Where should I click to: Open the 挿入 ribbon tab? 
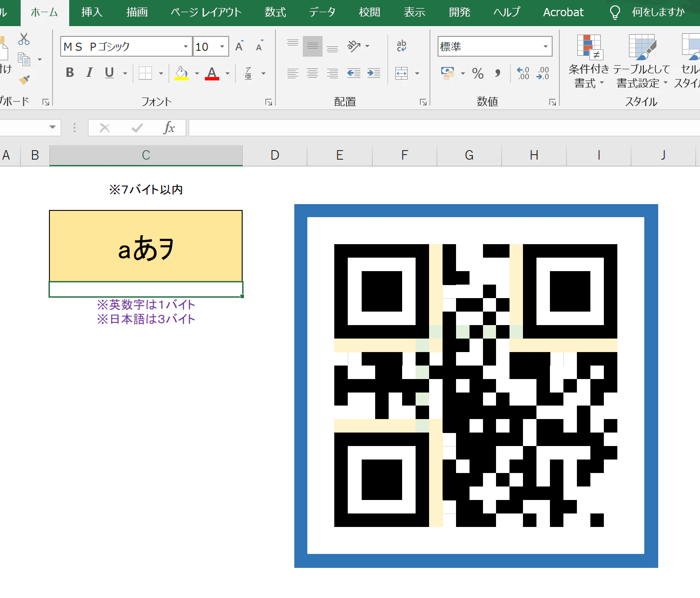[x=92, y=12]
